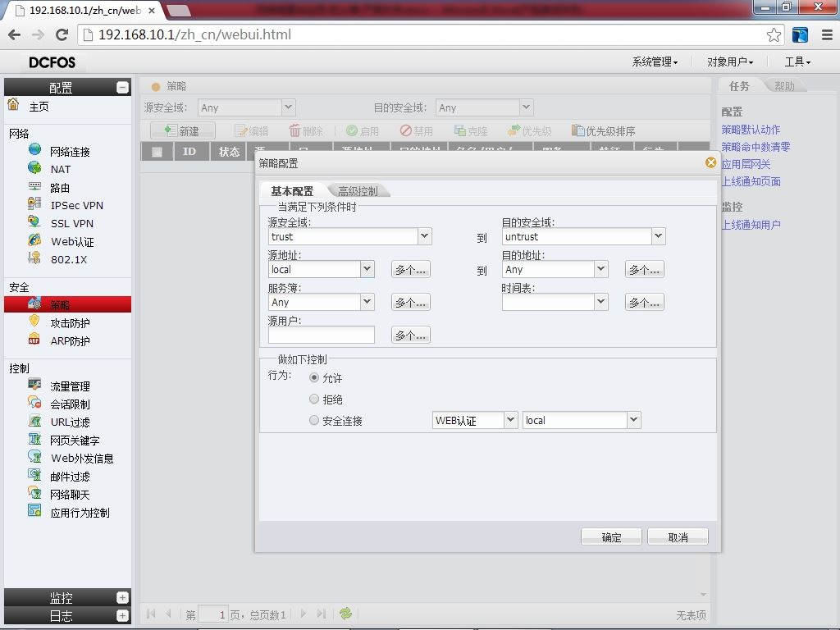Open 网络连接 globe icon in sidebar
The width and height of the screenshot is (840, 630).
34,149
